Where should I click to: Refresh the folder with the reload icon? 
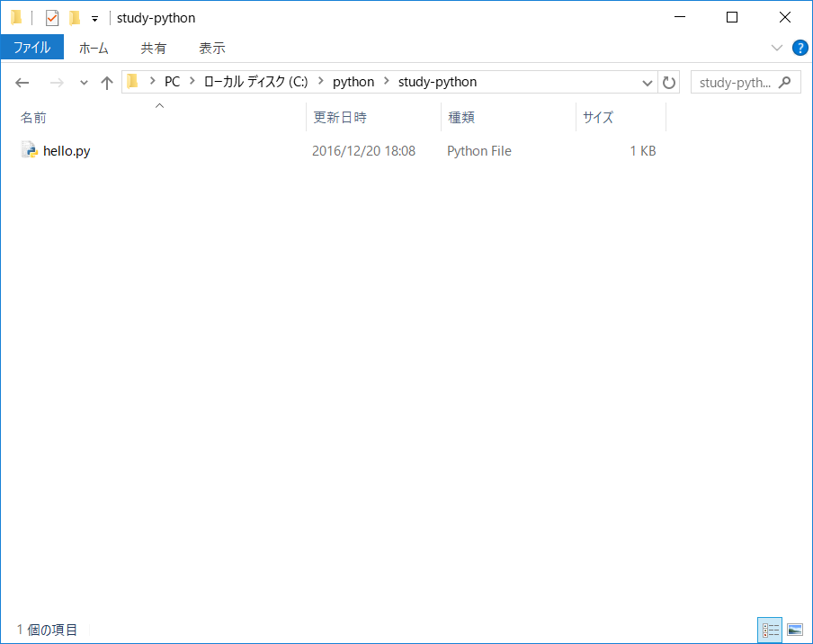(x=669, y=83)
